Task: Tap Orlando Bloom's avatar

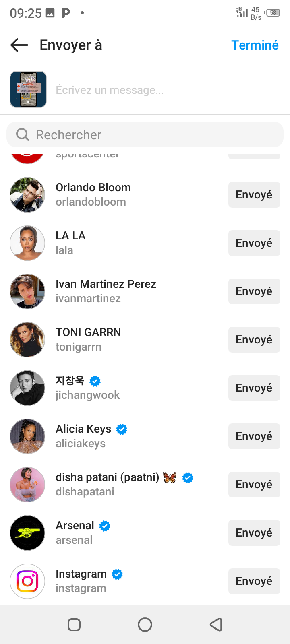Action: (x=27, y=194)
